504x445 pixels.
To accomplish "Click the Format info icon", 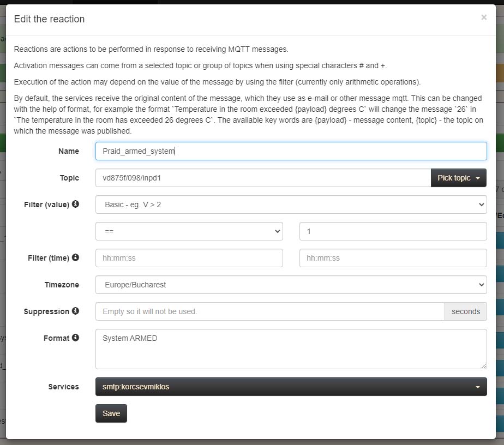I will (x=75, y=338).
